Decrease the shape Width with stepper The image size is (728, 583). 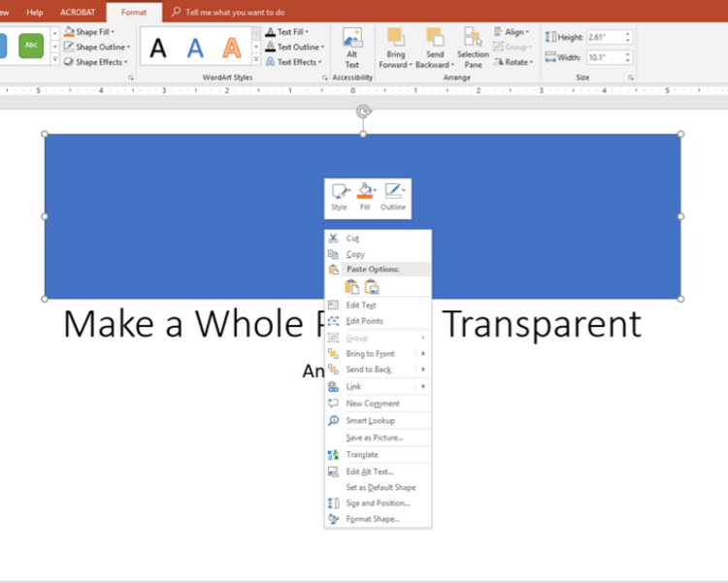[628, 61]
